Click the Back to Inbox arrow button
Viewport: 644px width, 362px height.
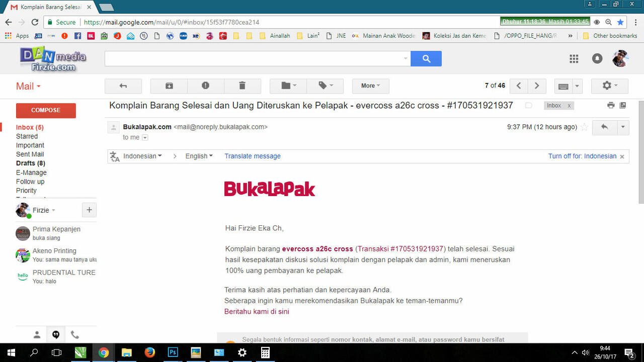pyautogui.click(x=123, y=86)
